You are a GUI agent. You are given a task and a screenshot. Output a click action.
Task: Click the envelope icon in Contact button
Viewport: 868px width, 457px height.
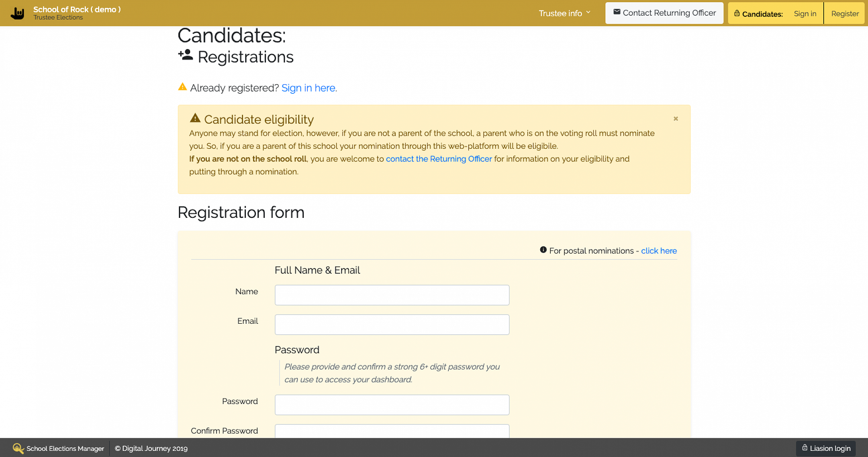click(617, 12)
